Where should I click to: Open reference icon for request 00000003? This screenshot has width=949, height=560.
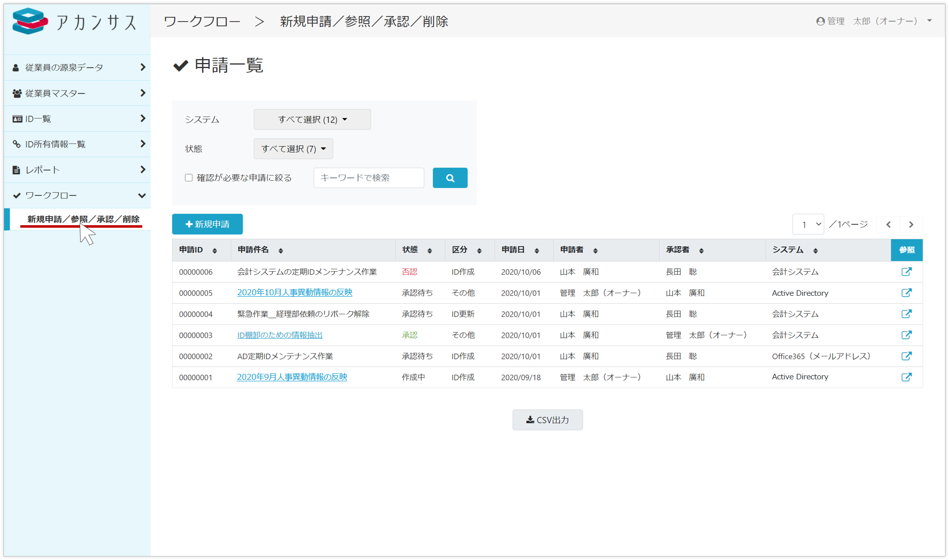pos(906,335)
